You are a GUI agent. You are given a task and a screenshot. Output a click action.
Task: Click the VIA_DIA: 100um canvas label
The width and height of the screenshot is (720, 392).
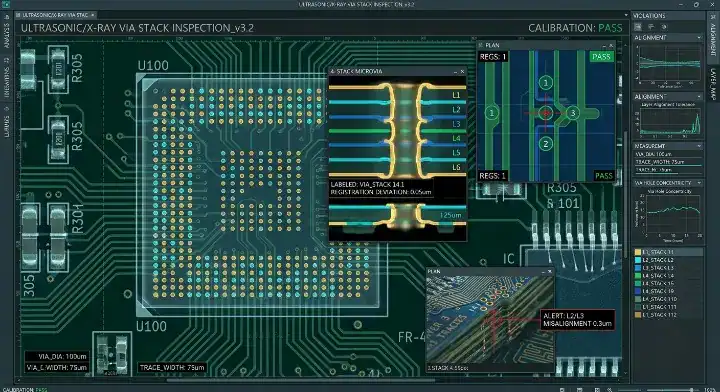pyautogui.click(x=62, y=356)
